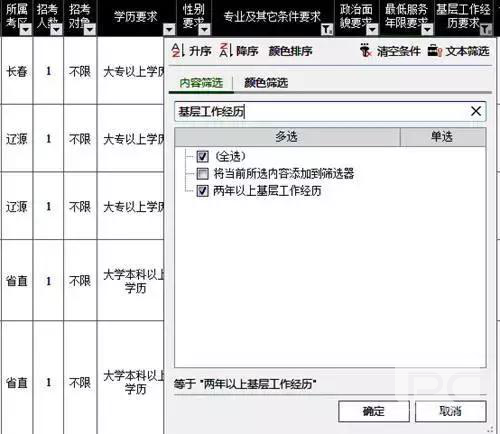Cancel the filter with 取消 button
The image size is (500, 434).
click(x=450, y=411)
